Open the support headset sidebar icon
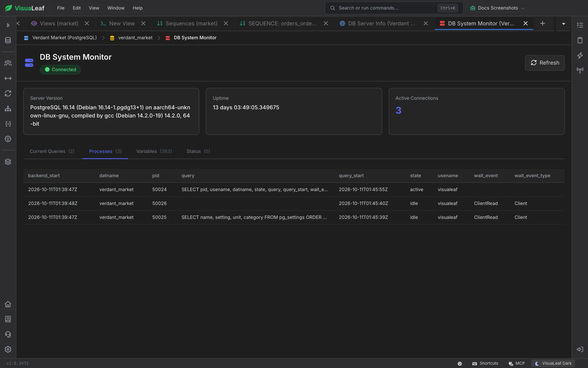The width and height of the screenshot is (588, 368). tap(8, 334)
